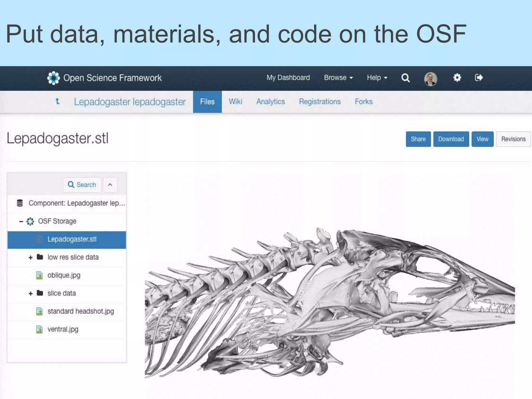Click the 'Component: Lepadogaster lep...' row
Screen dimensions: 532x399
(67, 203)
